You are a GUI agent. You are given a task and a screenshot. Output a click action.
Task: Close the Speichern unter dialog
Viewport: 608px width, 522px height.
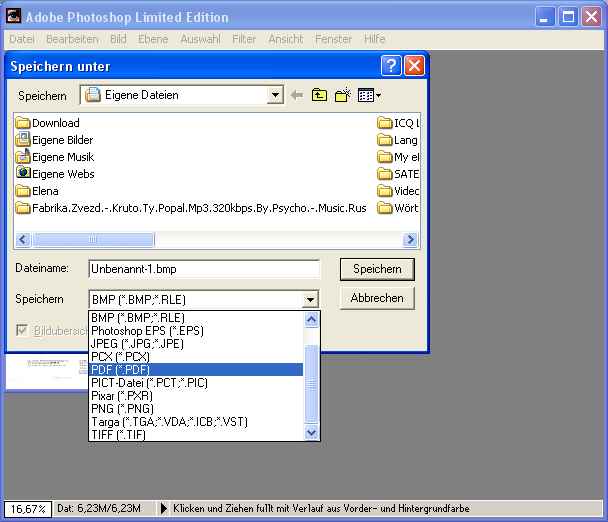(x=414, y=66)
